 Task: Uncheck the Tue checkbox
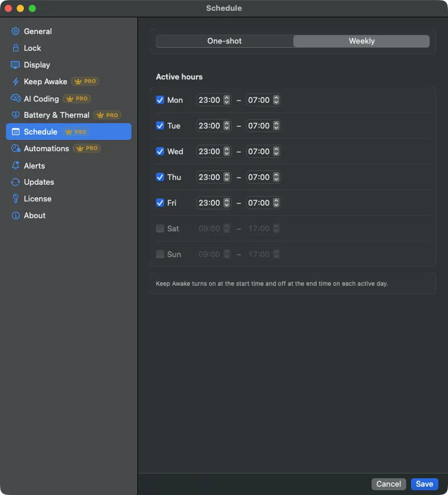160,126
